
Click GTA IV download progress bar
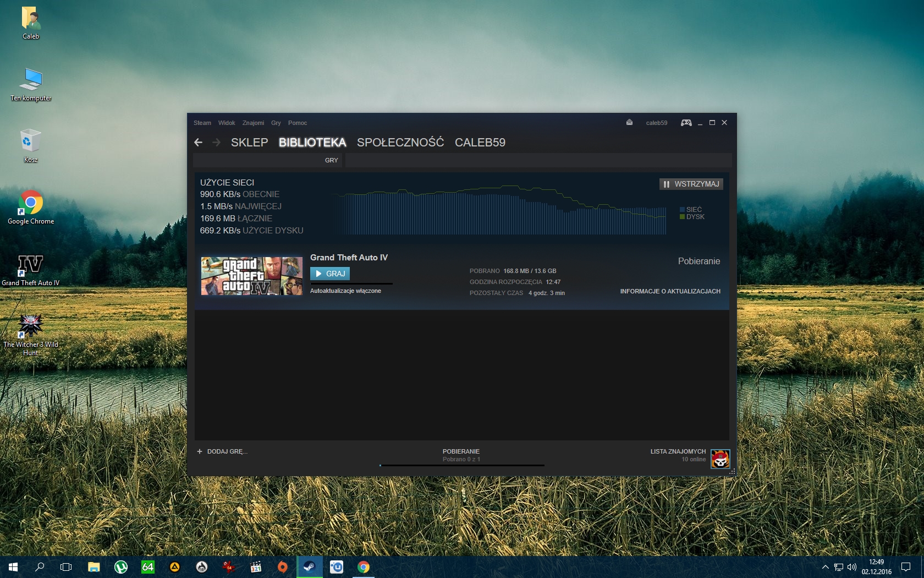point(351,283)
